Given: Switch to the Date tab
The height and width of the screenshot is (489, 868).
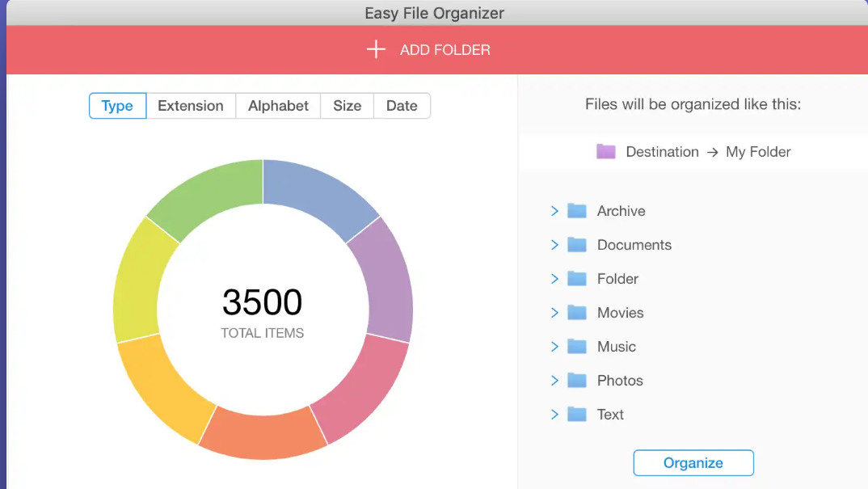Looking at the screenshot, I should click(402, 106).
